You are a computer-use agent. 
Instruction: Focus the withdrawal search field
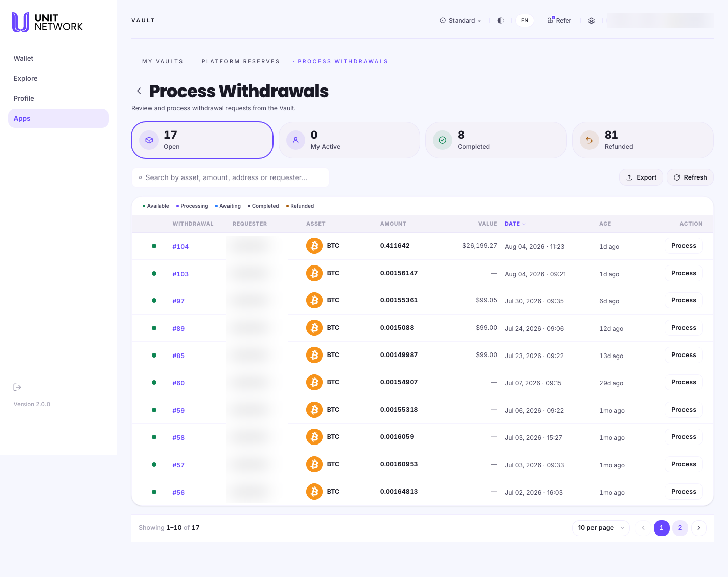(230, 177)
